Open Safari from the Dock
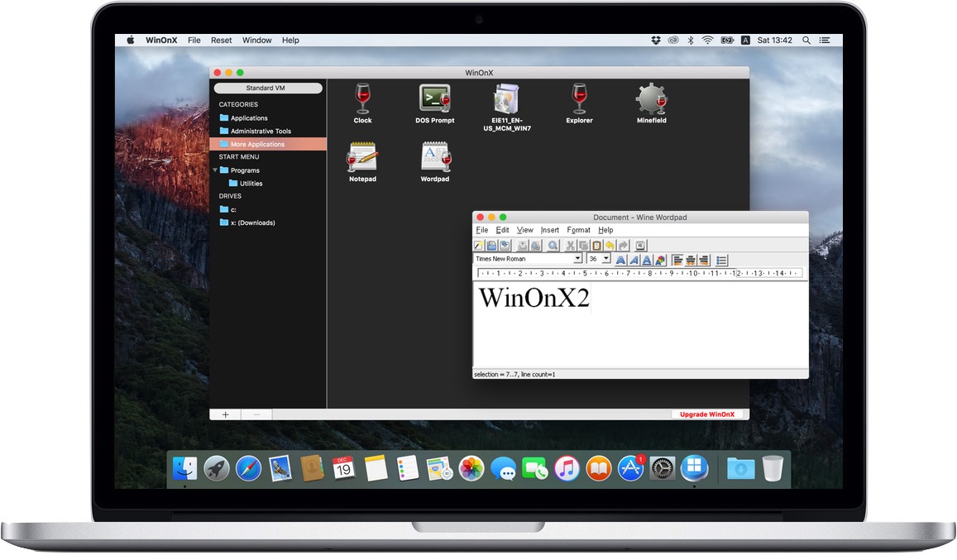Image resolution: width=957 pixels, height=560 pixels. point(248,468)
